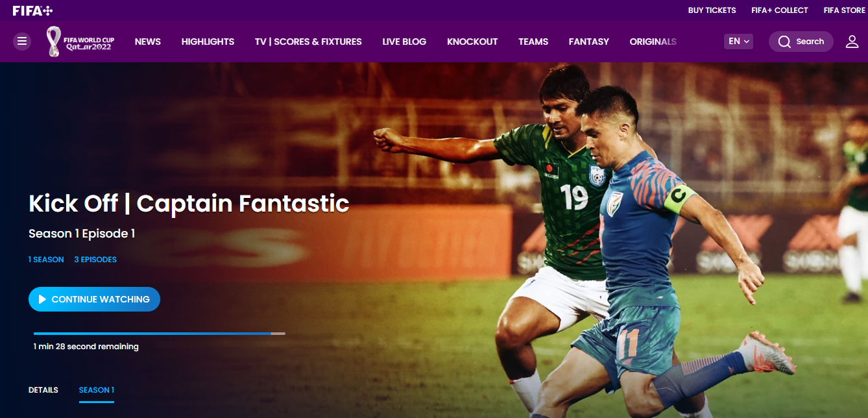
Task: Go to the Fantasy section
Action: click(589, 42)
